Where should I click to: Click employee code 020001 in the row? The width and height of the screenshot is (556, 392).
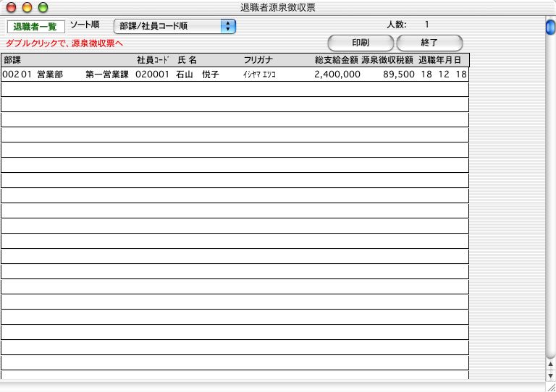click(x=152, y=74)
